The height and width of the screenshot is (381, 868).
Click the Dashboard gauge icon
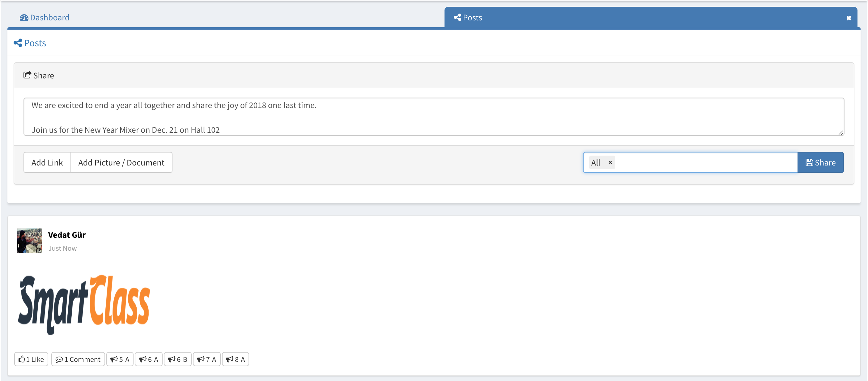pyautogui.click(x=23, y=18)
